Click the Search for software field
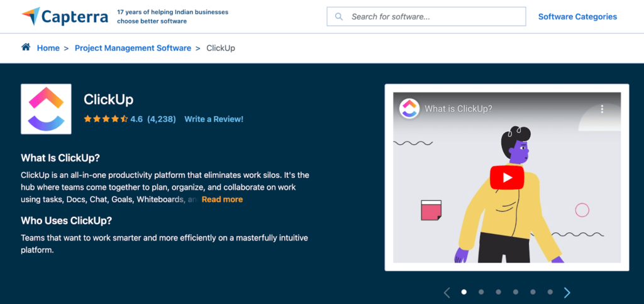 tap(426, 17)
